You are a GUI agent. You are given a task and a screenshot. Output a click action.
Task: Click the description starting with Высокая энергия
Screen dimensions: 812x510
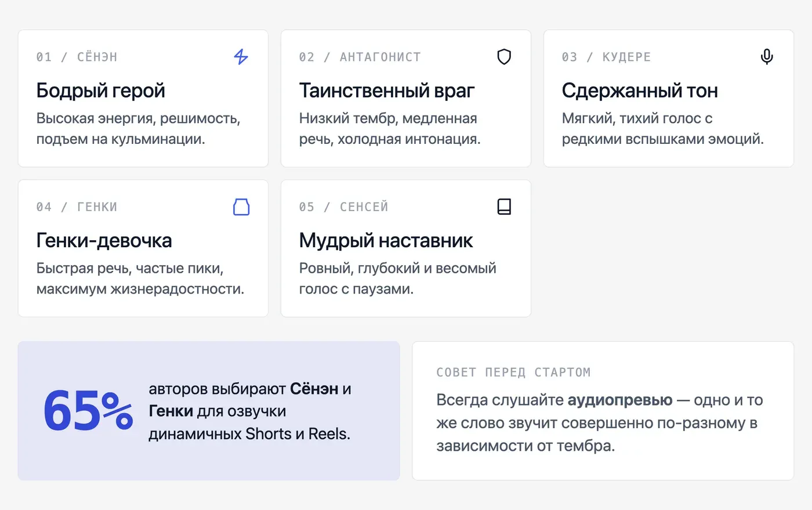coord(138,129)
